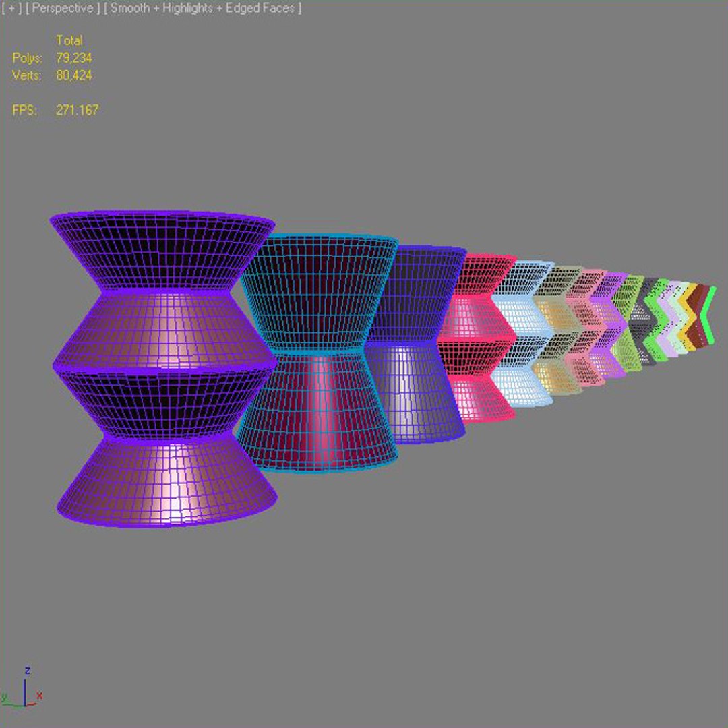The width and height of the screenshot is (728, 728).
Task: Open the Smooth + Highlights + Edged Faces shading menu
Action: coord(202,8)
